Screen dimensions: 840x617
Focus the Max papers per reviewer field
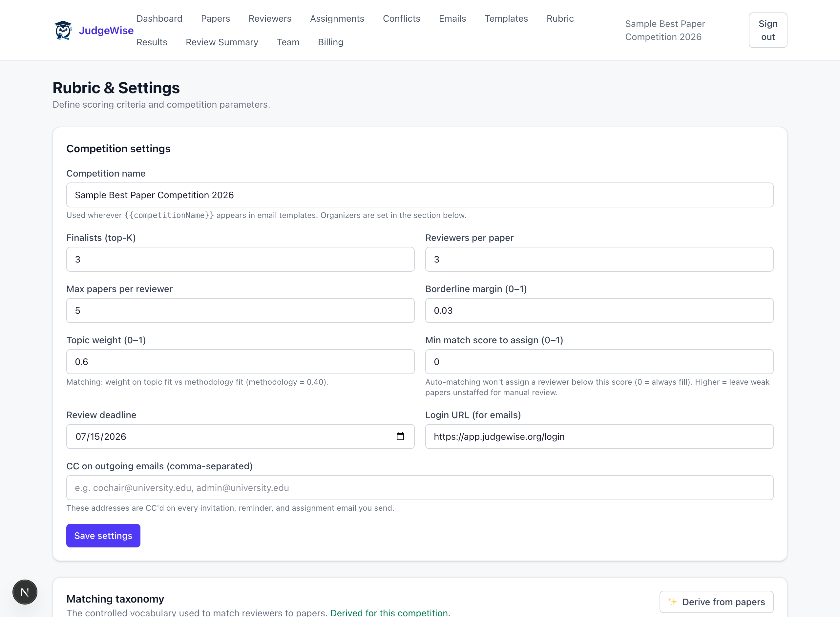(240, 310)
